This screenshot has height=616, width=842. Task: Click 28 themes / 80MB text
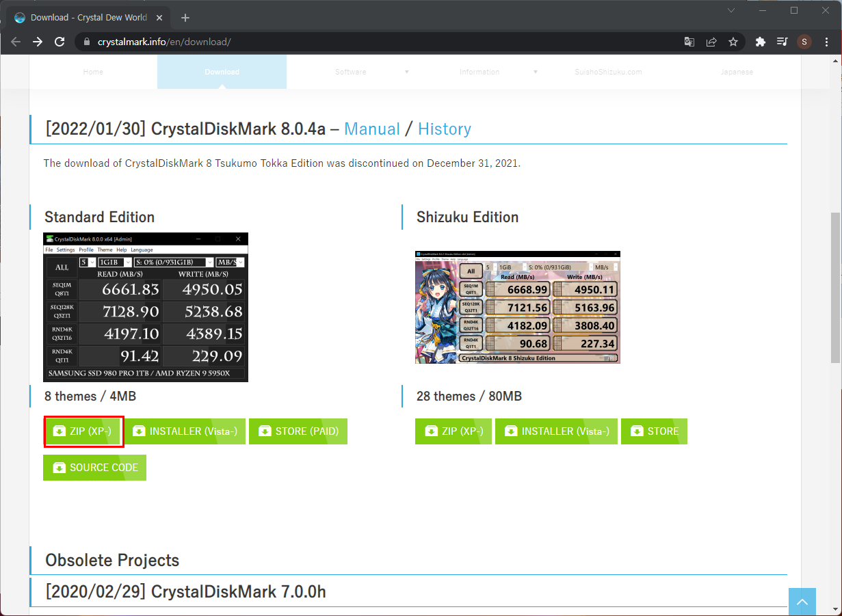click(469, 397)
